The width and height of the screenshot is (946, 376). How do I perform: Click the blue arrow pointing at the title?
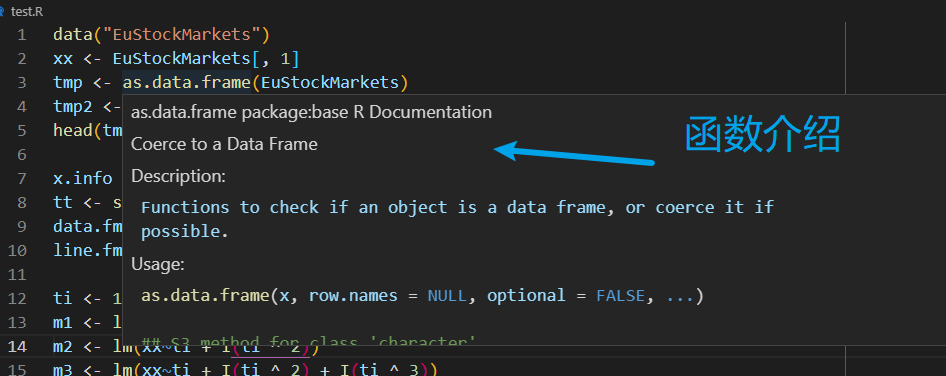[x=574, y=153]
